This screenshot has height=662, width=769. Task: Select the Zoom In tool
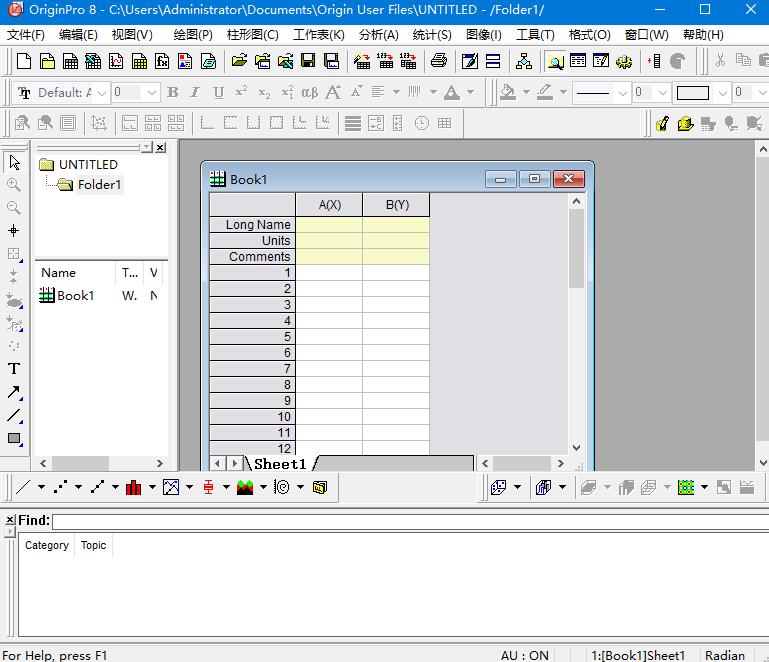(x=14, y=185)
